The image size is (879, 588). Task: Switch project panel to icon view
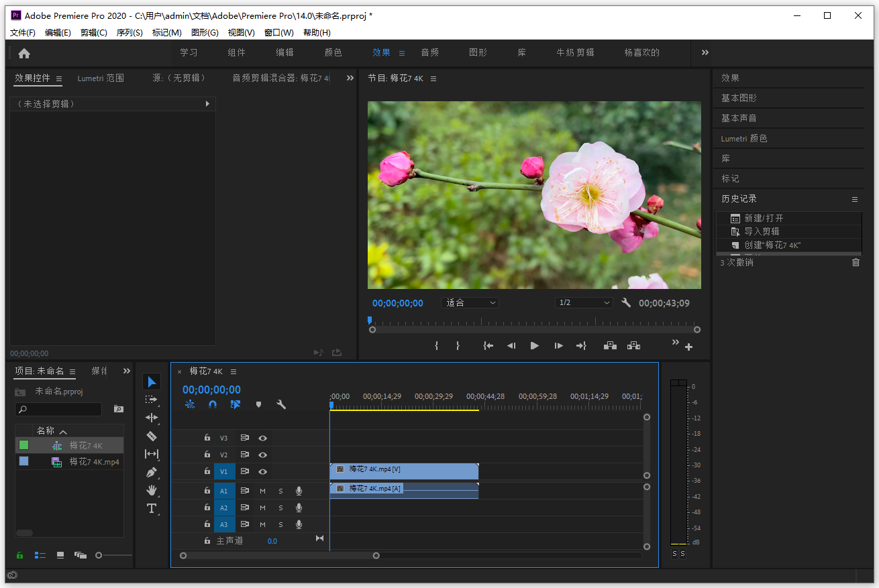point(60,555)
